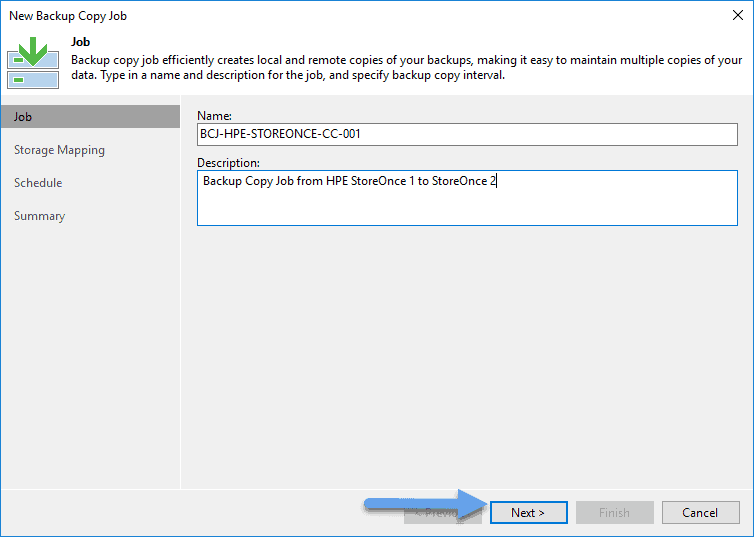Screen dimensions: 754x538
Task: Click the Name input field
Action: pyautogui.click(x=467, y=134)
